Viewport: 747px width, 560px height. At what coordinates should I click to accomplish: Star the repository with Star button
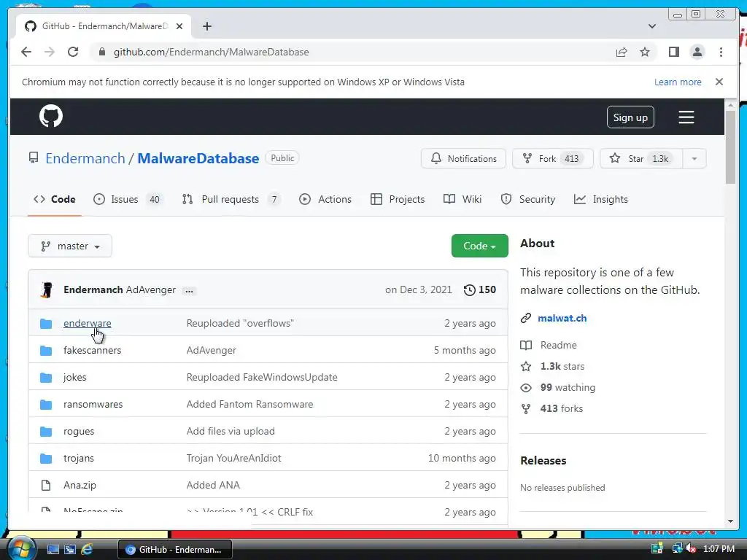click(x=641, y=158)
